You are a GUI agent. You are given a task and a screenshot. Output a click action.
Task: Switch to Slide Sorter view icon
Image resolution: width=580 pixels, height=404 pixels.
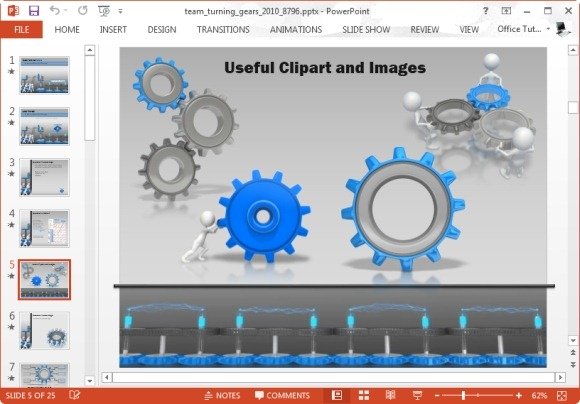pyautogui.click(x=364, y=395)
